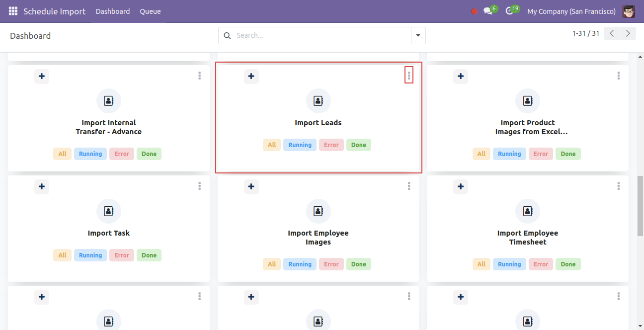This screenshot has height=330, width=644.
Task: Click All on Import Product Images card
Action: [x=482, y=154]
